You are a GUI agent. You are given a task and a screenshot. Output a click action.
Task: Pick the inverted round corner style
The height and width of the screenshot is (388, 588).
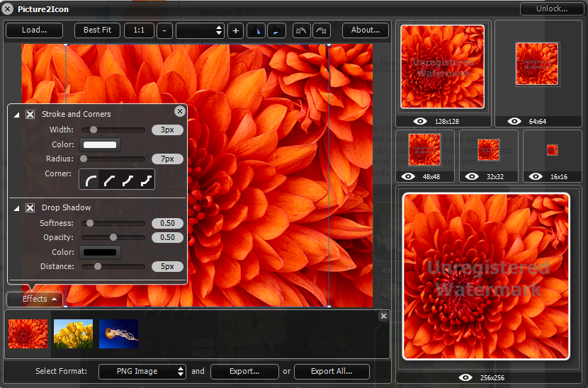click(128, 181)
